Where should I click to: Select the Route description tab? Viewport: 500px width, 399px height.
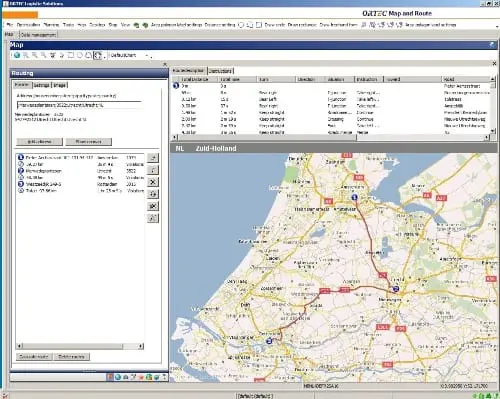(x=188, y=71)
